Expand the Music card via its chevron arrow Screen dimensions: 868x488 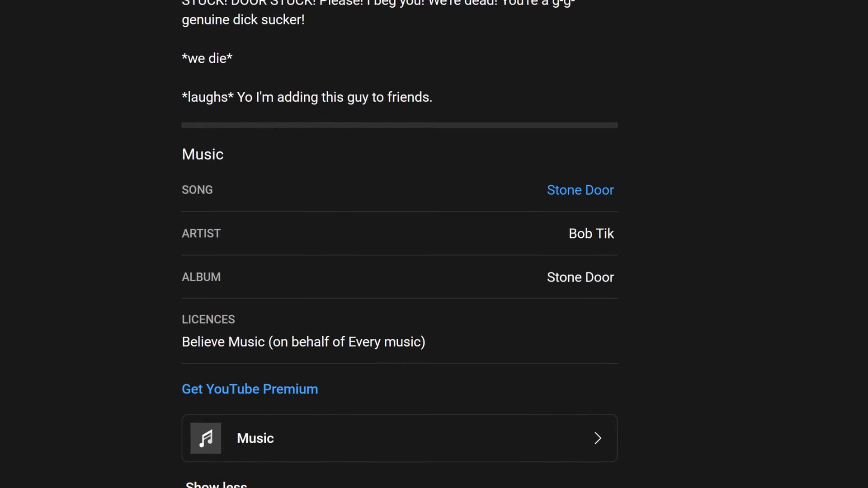[598, 438]
